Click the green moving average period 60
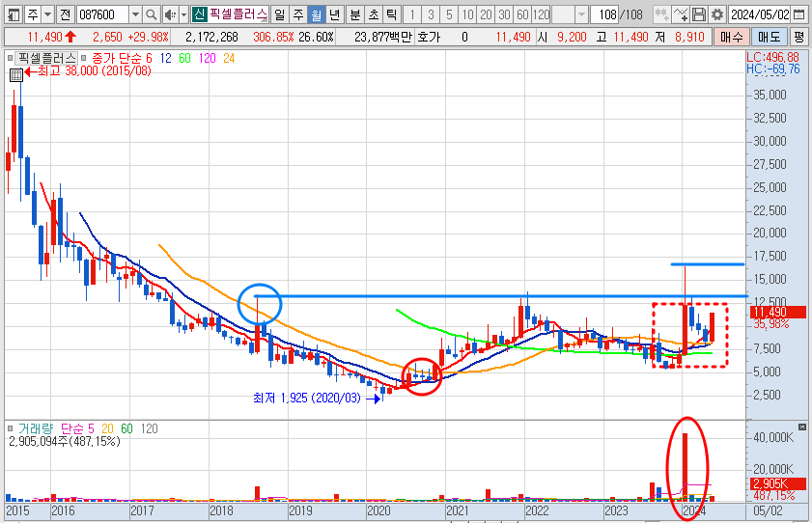 pos(184,58)
